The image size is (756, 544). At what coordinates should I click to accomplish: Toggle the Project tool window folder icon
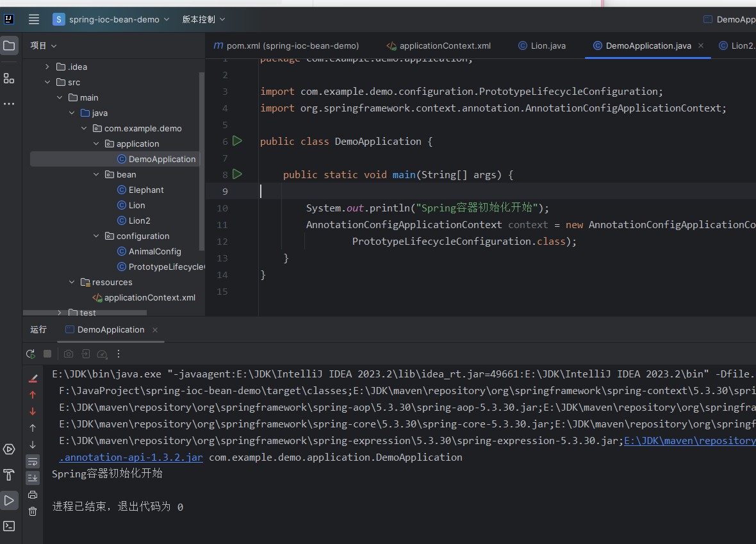[9, 45]
